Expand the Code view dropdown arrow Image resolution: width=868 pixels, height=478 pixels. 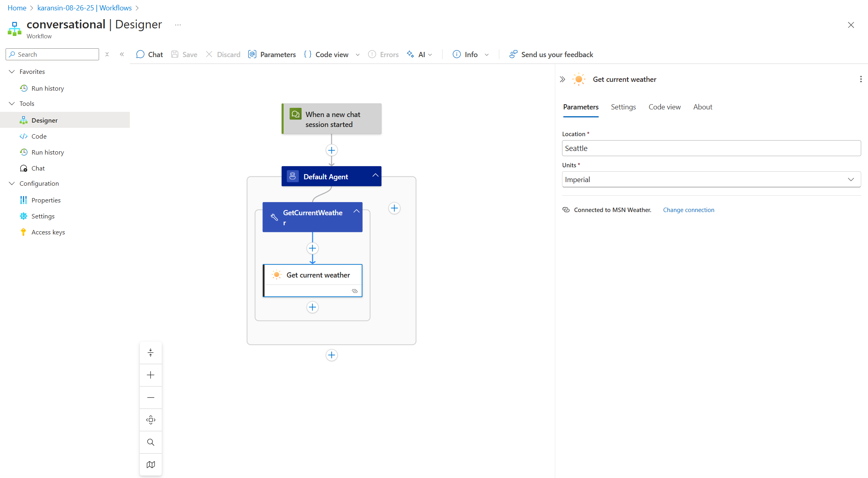click(358, 55)
